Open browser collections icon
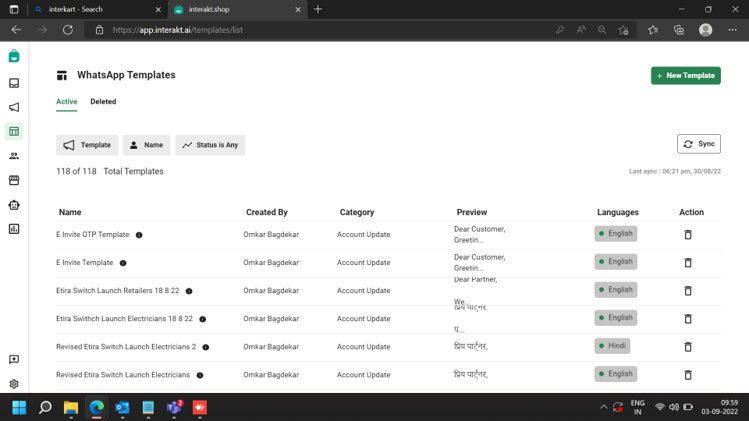The image size is (749, 421). tap(679, 30)
